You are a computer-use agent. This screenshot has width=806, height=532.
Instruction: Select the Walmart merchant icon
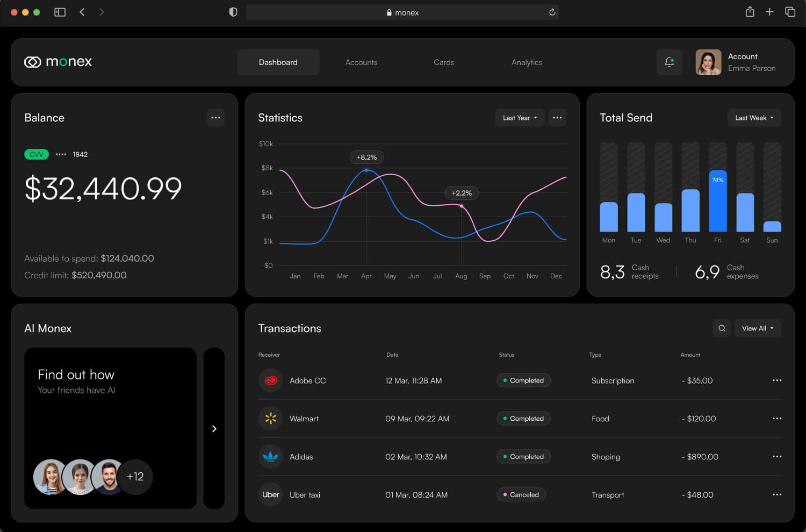[270, 418]
